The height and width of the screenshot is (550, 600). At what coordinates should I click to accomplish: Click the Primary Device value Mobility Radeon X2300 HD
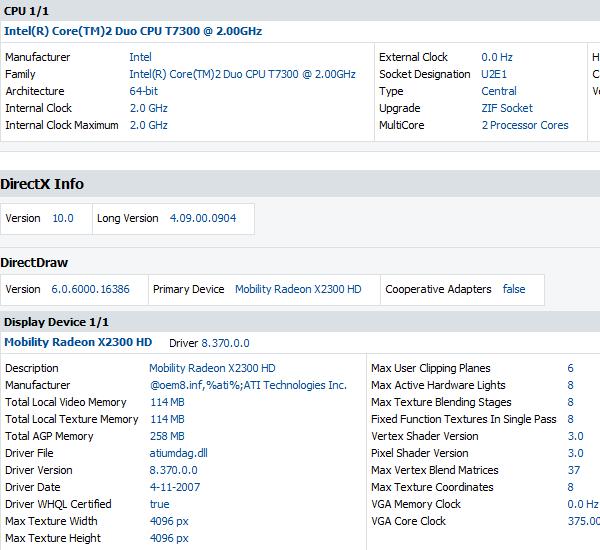298,289
